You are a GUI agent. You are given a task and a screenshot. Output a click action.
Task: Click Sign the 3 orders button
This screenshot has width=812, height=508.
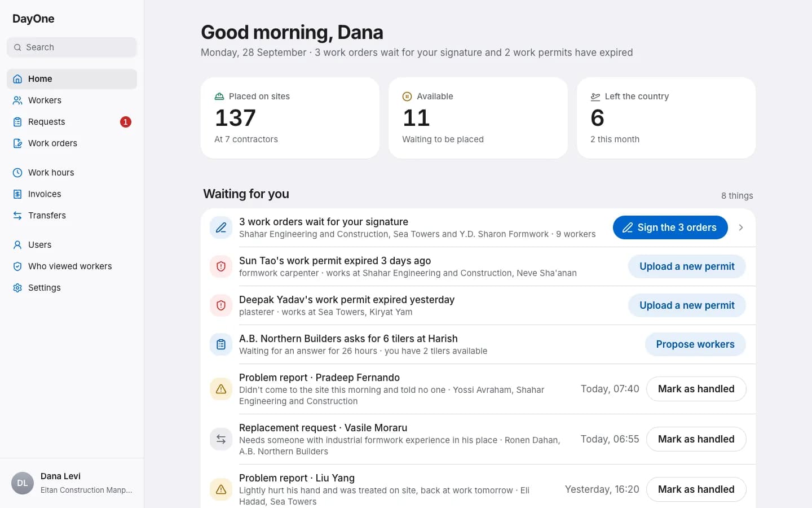(x=670, y=227)
